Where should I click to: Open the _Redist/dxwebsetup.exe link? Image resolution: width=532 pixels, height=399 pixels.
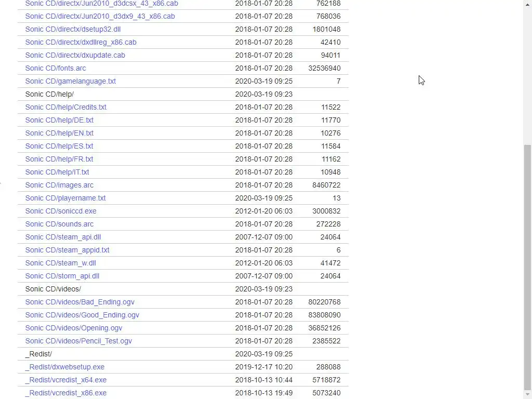(64, 367)
